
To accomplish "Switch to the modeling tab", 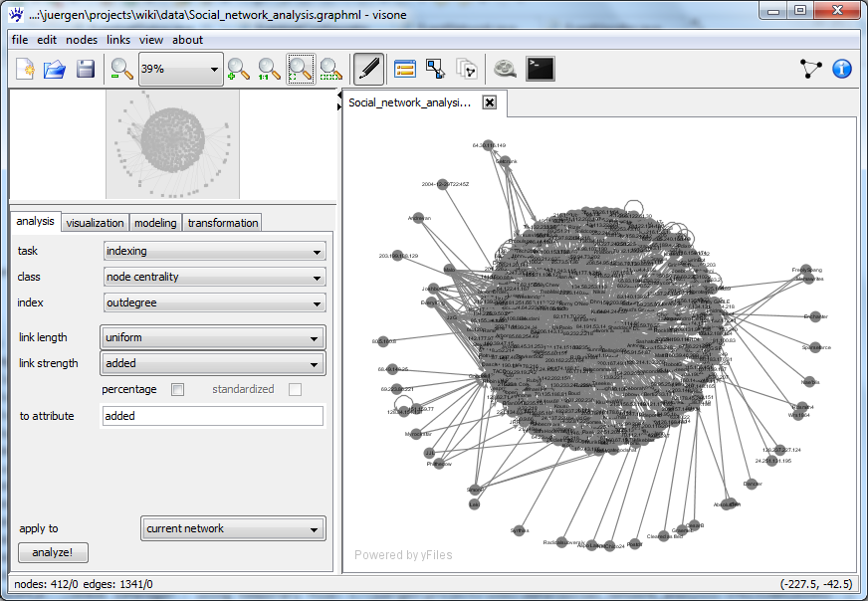I will 155,223.
